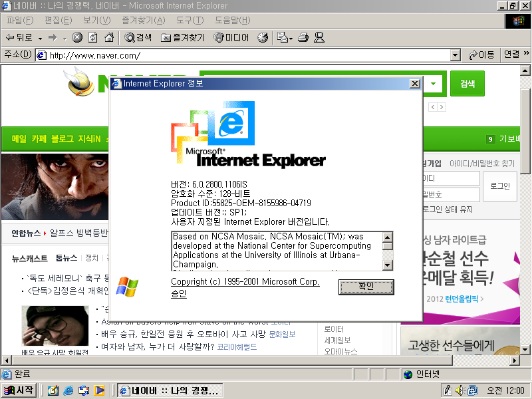This screenshot has height=399, width=532.
Task: Click the 로그인 button
Action: coord(500,186)
